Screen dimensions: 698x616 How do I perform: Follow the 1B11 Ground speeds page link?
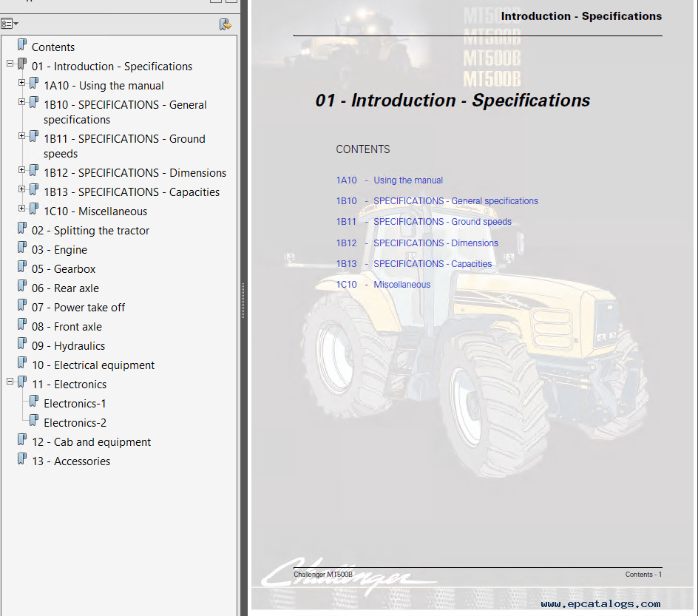(424, 222)
